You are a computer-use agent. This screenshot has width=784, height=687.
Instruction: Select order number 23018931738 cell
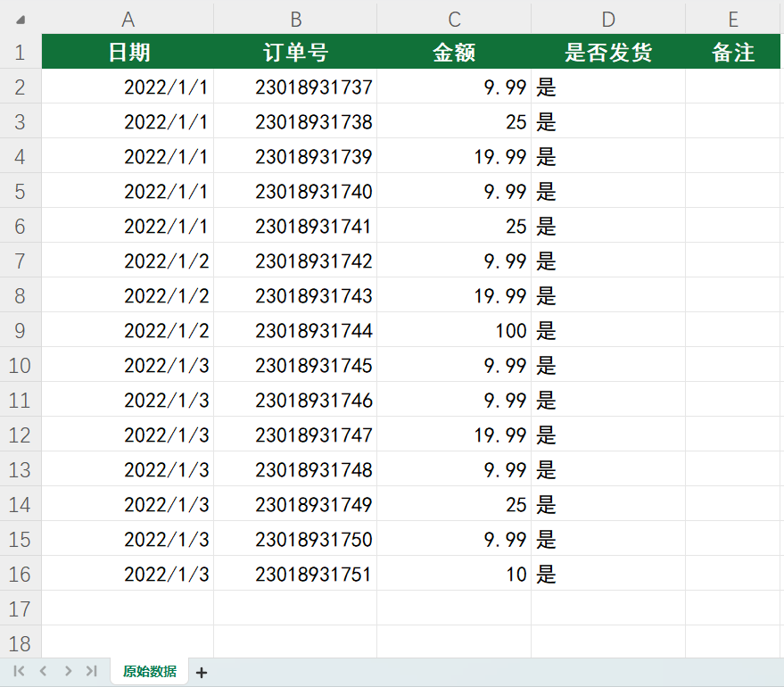(x=295, y=121)
